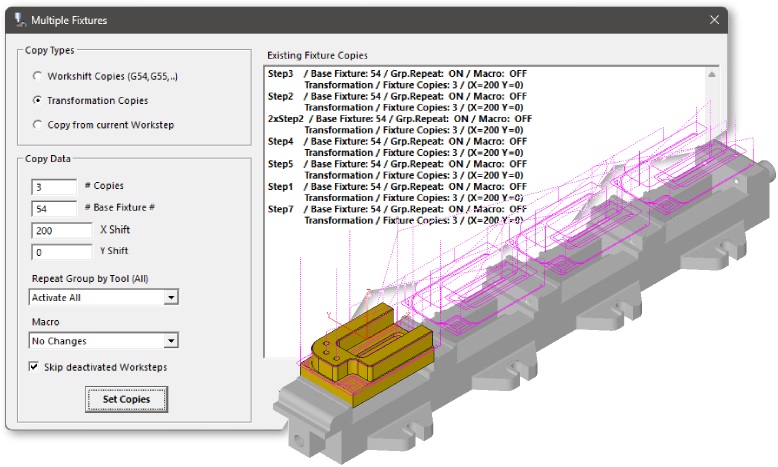Focus the Base Fixture # input field
Viewport: 778px width, 467px height.
[54, 209]
